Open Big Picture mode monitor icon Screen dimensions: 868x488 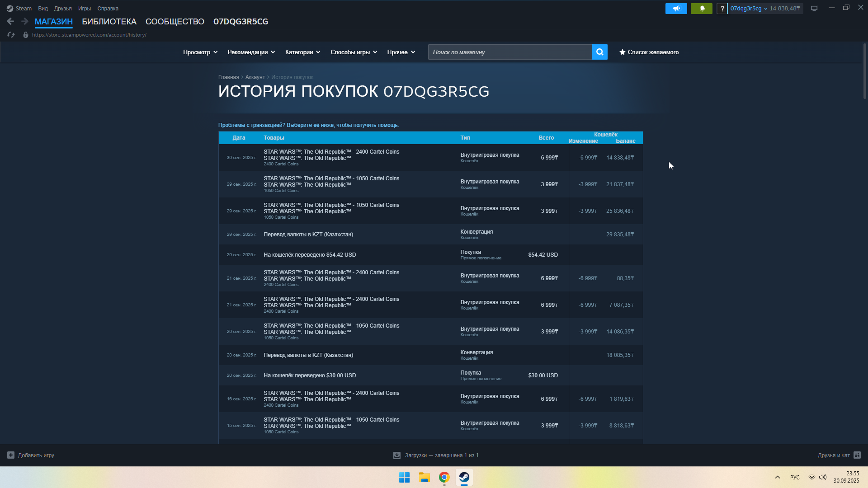tap(814, 9)
